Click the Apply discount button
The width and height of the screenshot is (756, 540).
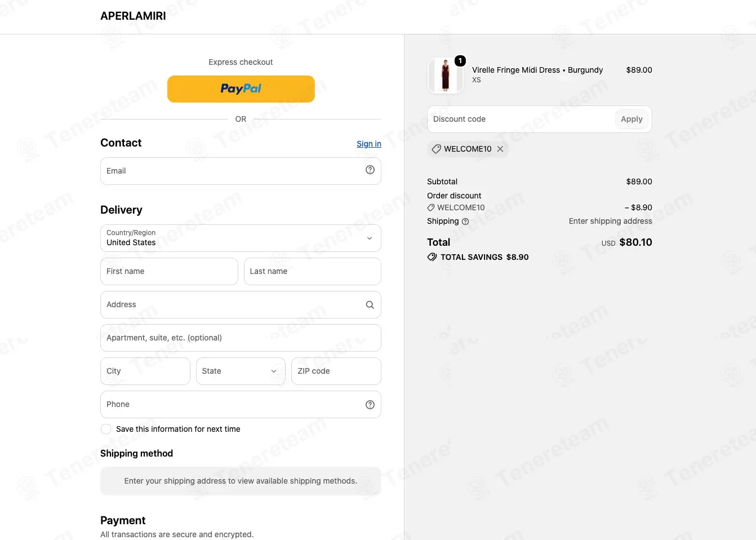tap(632, 119)
